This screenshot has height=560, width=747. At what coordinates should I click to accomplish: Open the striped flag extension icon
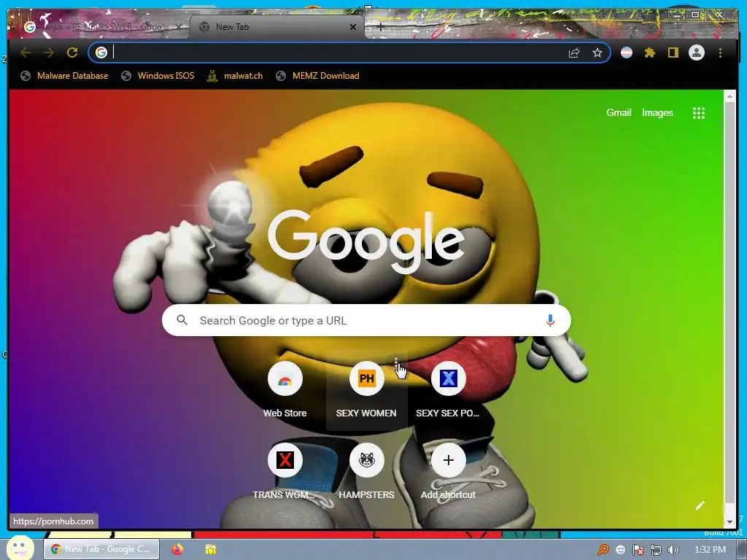point(627,52)
